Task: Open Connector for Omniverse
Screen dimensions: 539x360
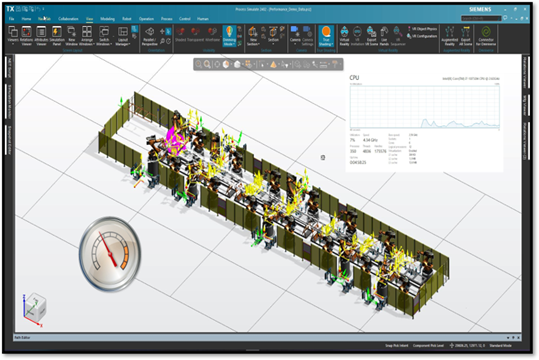Action: [x=486, y=36]
